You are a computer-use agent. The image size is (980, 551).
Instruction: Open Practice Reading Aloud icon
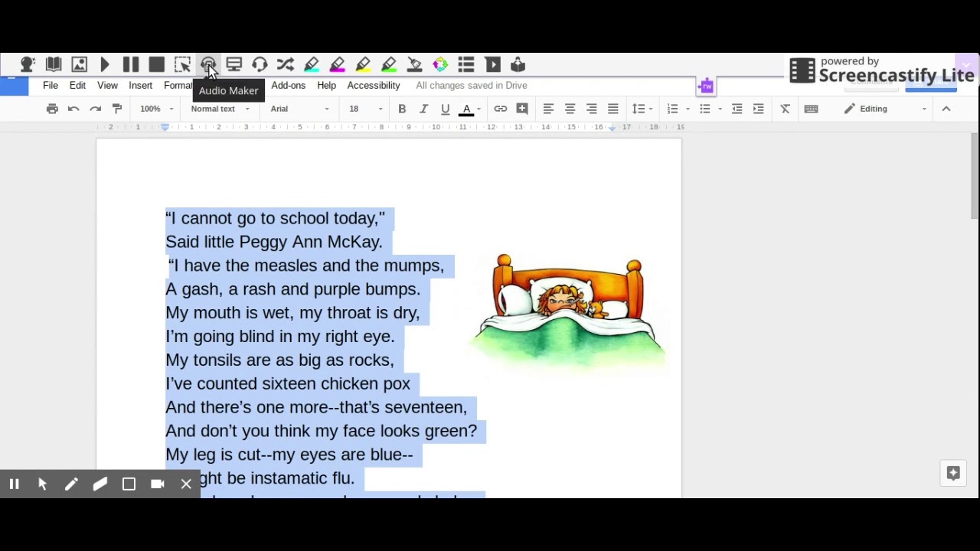click(518, 65)
